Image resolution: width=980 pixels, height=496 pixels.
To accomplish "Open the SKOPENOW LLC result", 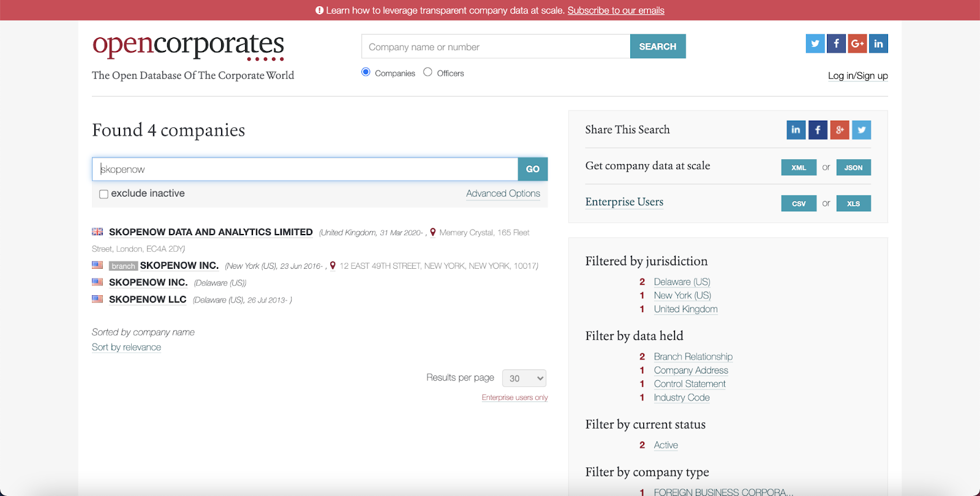I will pyautogui.click(x=148, y=299).
